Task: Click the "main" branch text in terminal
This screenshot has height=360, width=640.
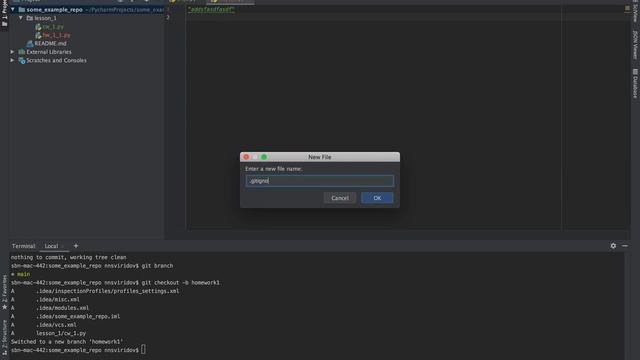Action: tap(23, 274)
